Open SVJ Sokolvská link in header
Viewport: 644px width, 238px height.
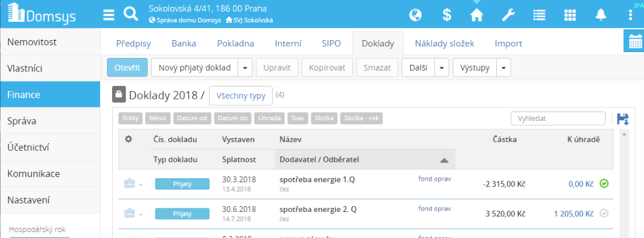click(x=249, y=20)
